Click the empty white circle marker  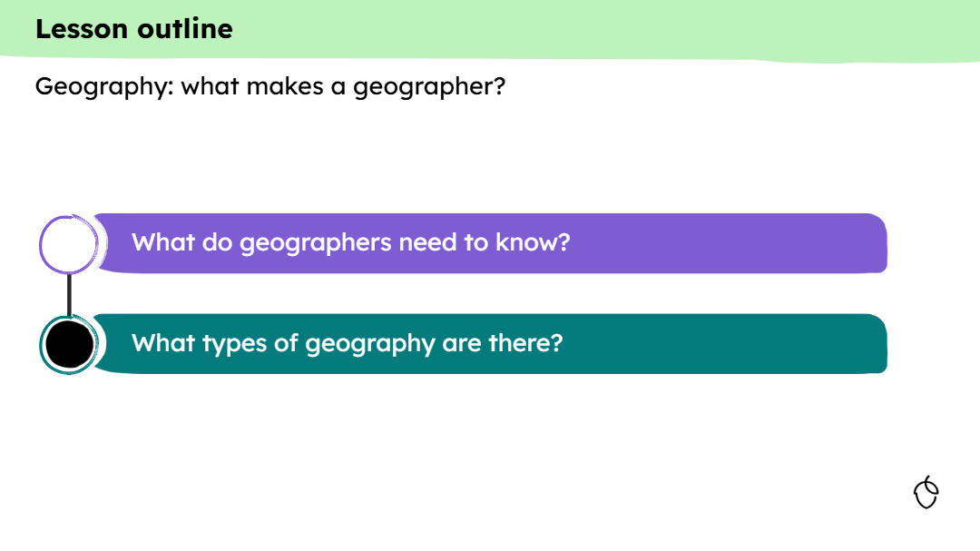pos(68,244)
